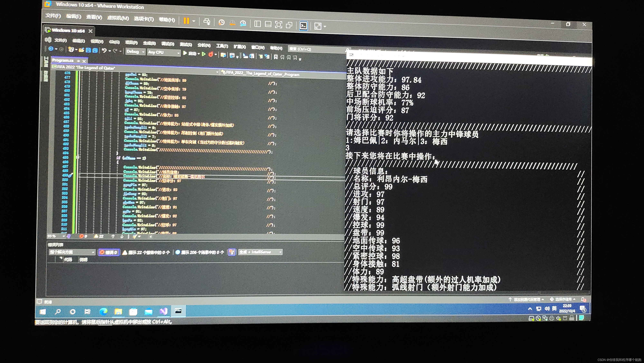Screen dimensions: 644x363
Task: Click the VMware pause virtual machine icon
Action: [x=186, y=21]
